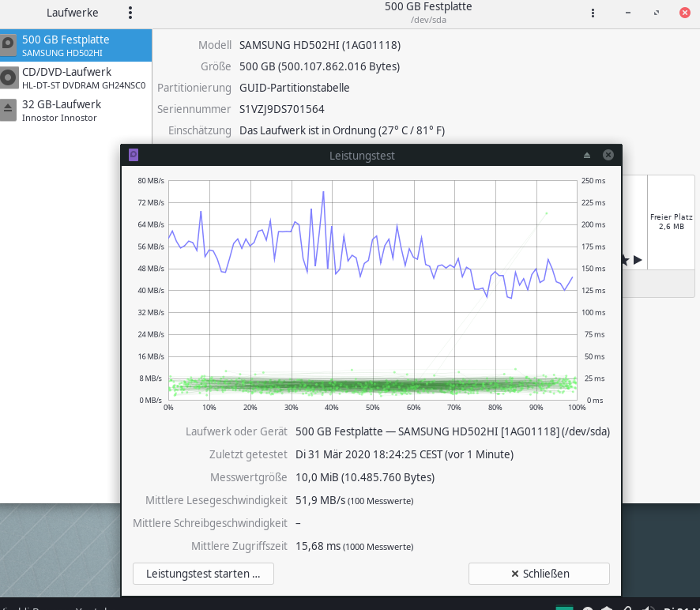Click the star icon in the partition area
Image resolution: width=700 pixels, height=610 pixels.
[625, 260]
